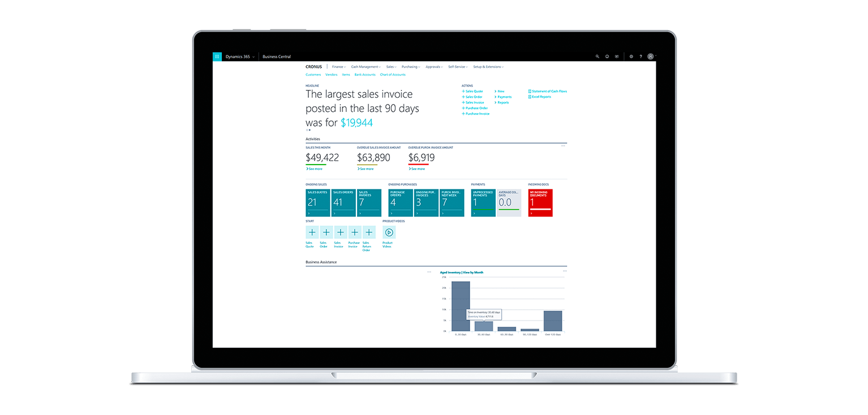Viewport: 868px width, 415px height.
Task: Click See more under Overdue Purch. Invoice Amount
Action: tap(416, 168)
